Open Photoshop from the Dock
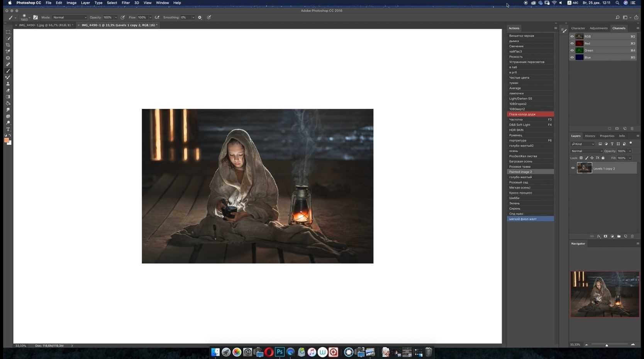Screen dimensions: 644x359 [x=280, y=352]
